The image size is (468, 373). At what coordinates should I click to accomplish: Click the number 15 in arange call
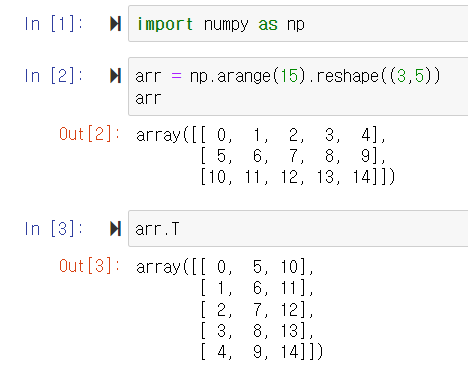[x=289, y=76]
